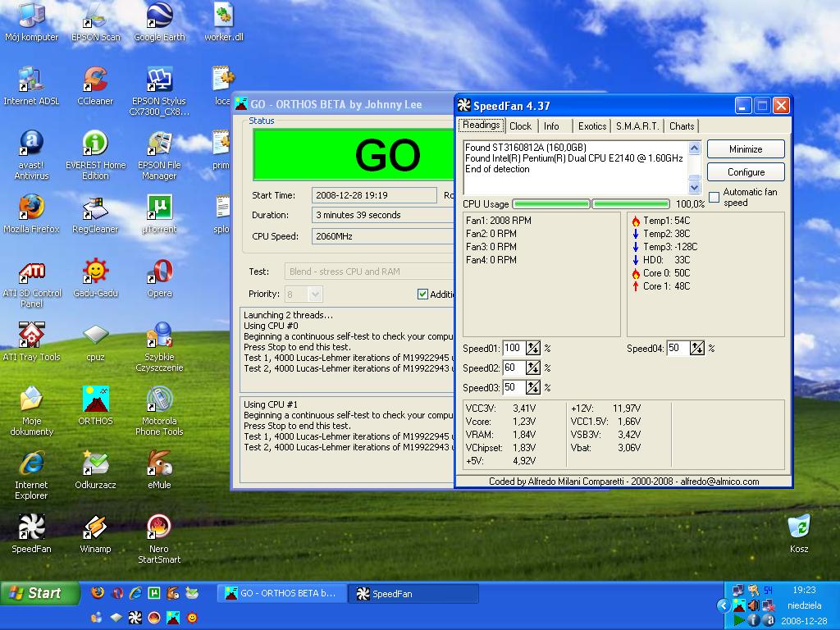Select the Fan1: 2008 RPM reading
Image resolution: width=840 pixels, height=630 pixels.
click(499, 221)
